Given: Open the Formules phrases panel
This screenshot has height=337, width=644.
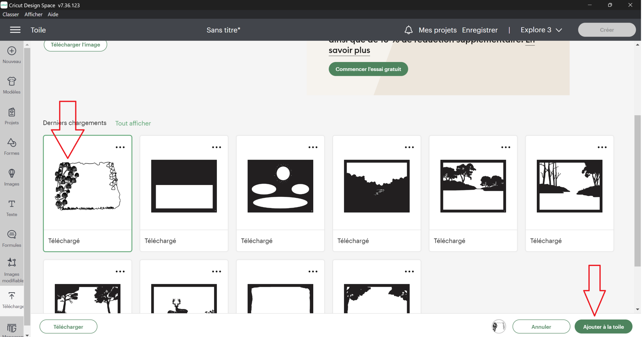Looking at the screenshot, I should click(x=12, y=239).
